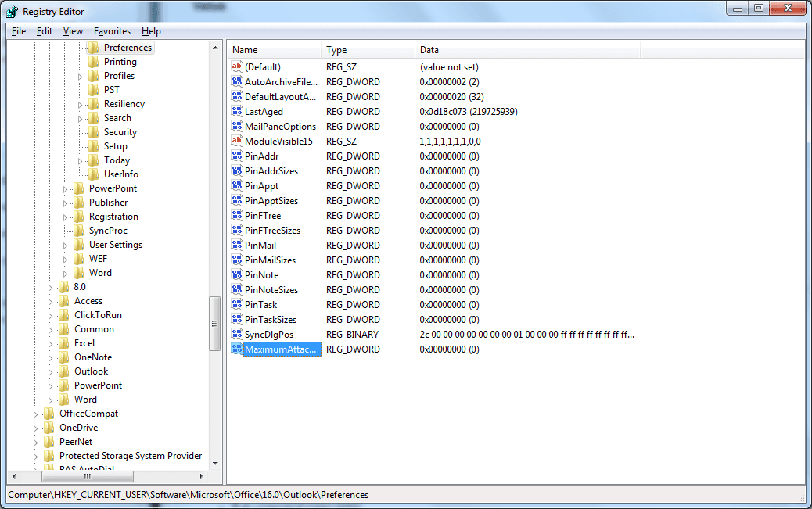Sort values by the Type column header
812x509 pixels.
click(x=368, y=50)
